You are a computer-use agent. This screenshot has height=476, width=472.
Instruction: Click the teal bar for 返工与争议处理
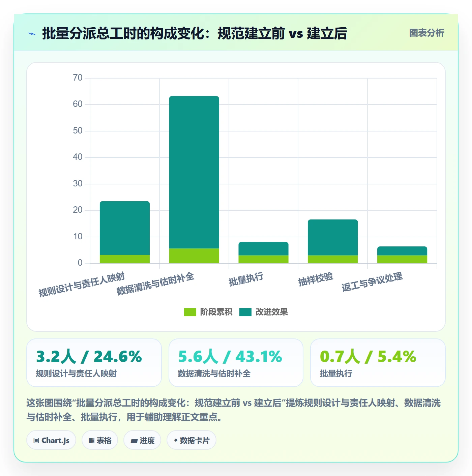tap(402, 251)
